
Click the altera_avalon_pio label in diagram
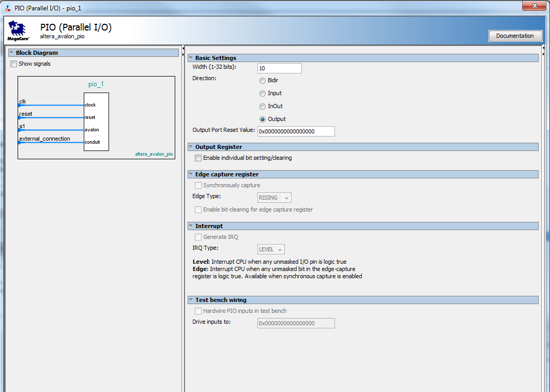point(154,154)
